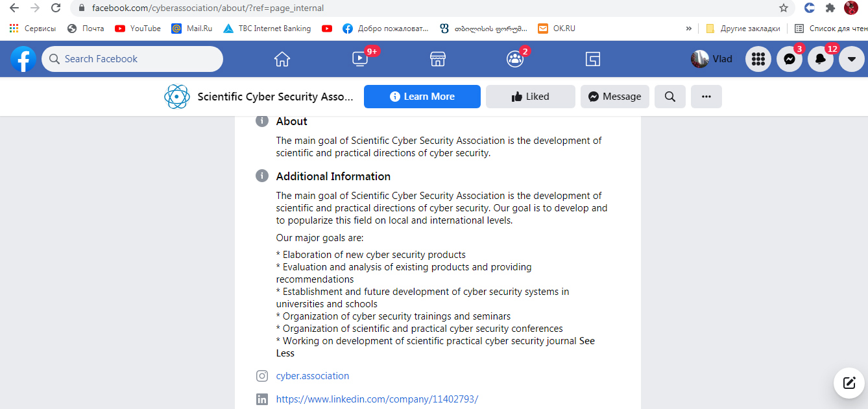
Task: Expand the account dropdown arrow
Action: tap(852, 59)
